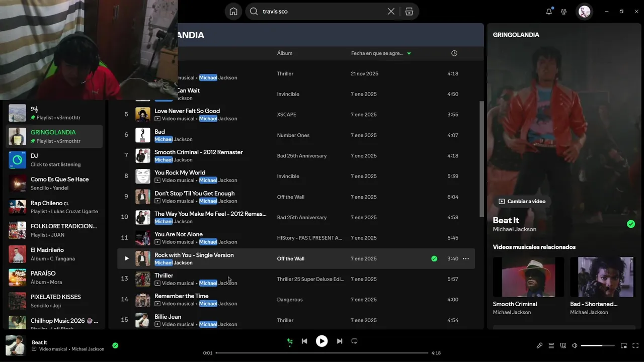Sort by duration clock icon column
Image resolution: width=644 pixels, height=362 pixels.
pyautogui.click(x=454, y=53)
